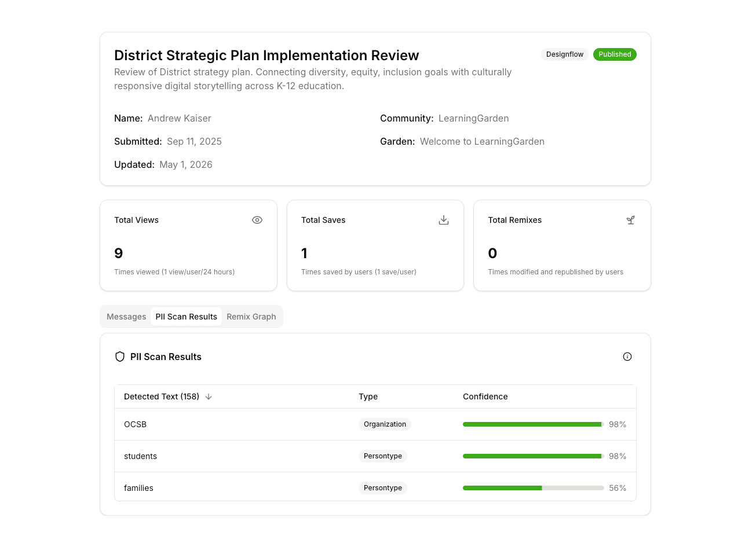
Task: Click the community value LearningGarden
Action: click(x=473, y=118)
